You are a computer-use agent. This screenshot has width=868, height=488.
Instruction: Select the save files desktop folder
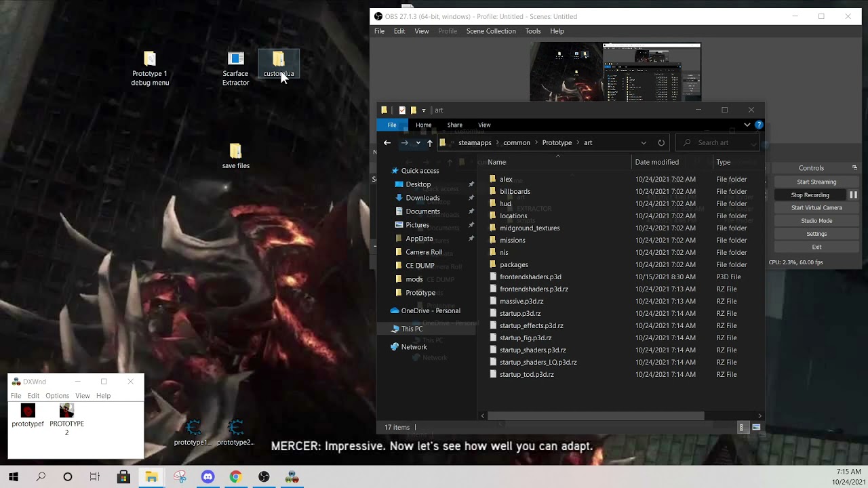[235, 156]
